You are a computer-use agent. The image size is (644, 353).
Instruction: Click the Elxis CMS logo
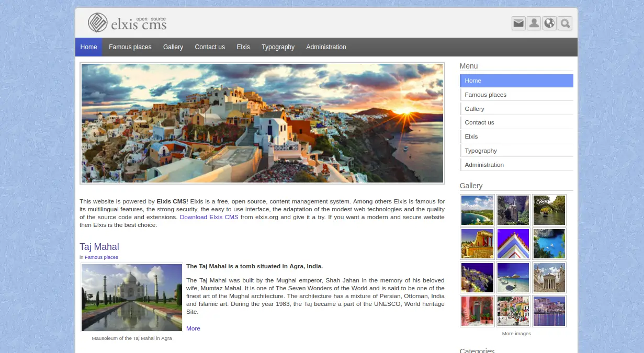[127, 22]
